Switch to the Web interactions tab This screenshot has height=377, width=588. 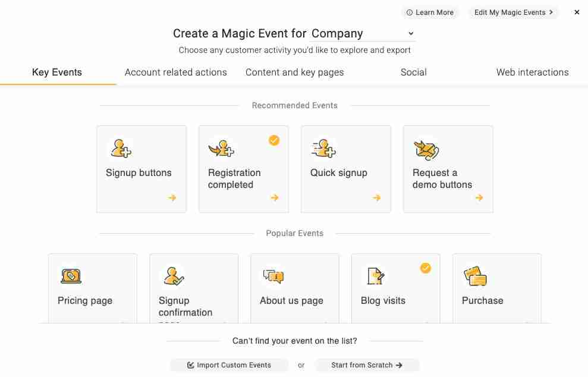[x=533, y=73]
